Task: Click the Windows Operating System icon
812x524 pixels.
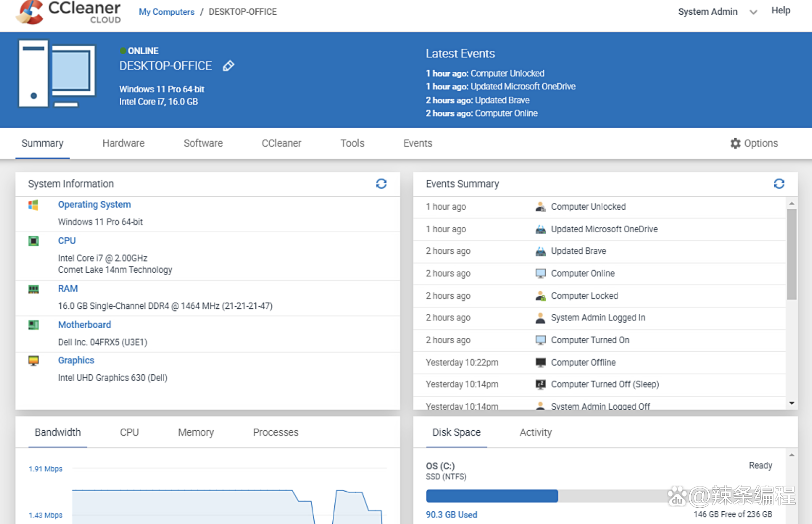Action: click(x=33, y=205)
